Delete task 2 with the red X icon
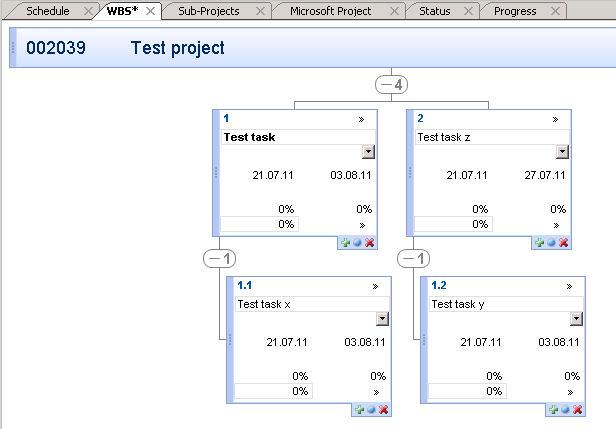Screen dimensions: 616x429 tap(563, 243)
